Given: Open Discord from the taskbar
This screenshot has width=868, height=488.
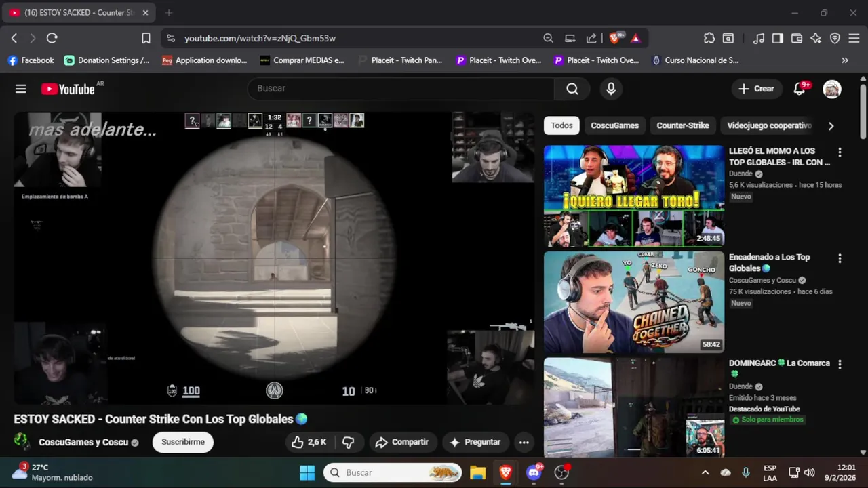Looking at the screenshot, I should [534, 472].
